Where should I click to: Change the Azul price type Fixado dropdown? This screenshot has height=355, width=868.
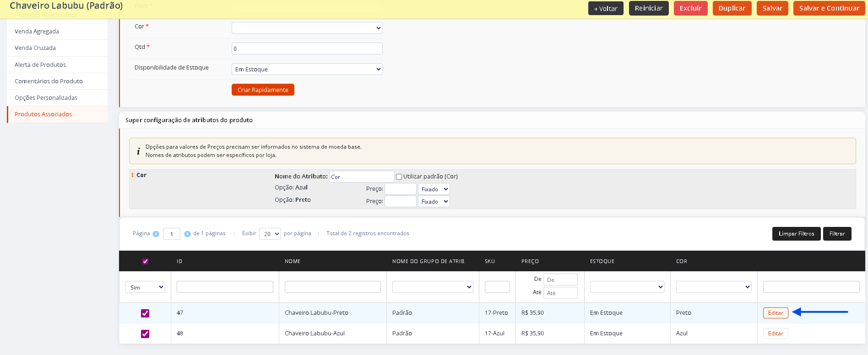click(x=434, y=189)
